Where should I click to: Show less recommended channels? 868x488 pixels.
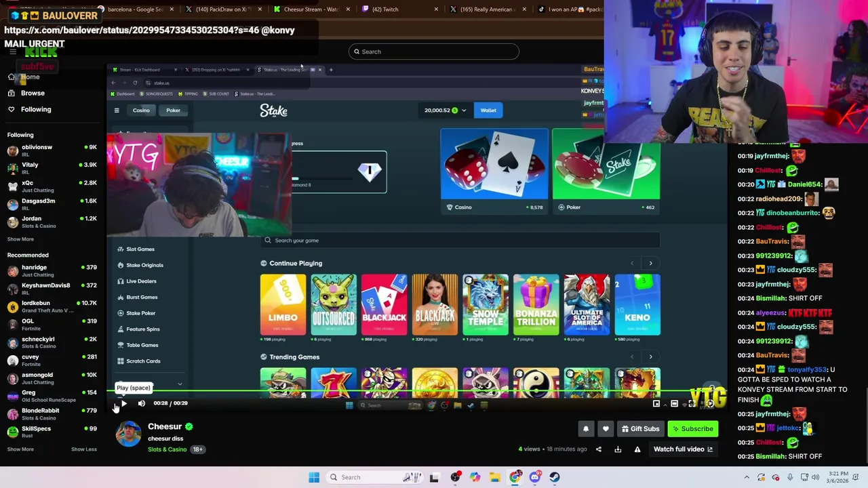click(x=84, y=449)
